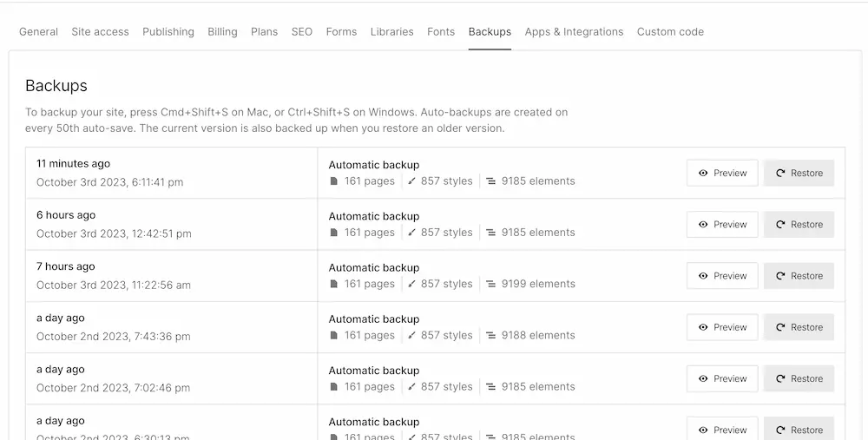Click the eye icon for 7:02:46 pm backup
The width and height of the screenshot is (868, 440).
point(703,378)
